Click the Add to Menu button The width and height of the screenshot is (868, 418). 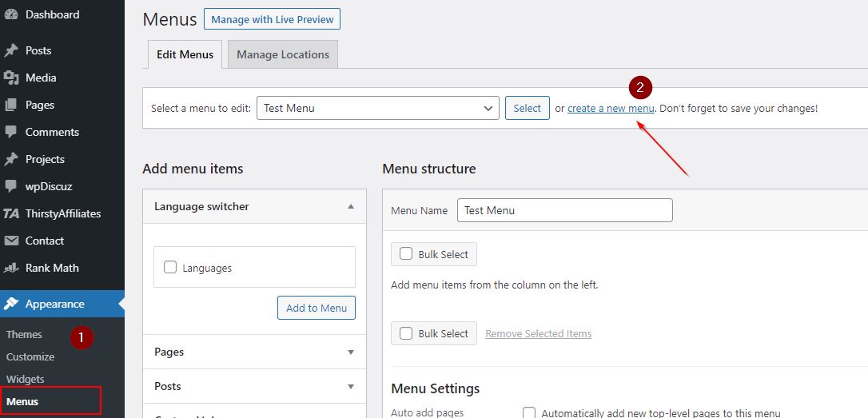tap(316, 308)
